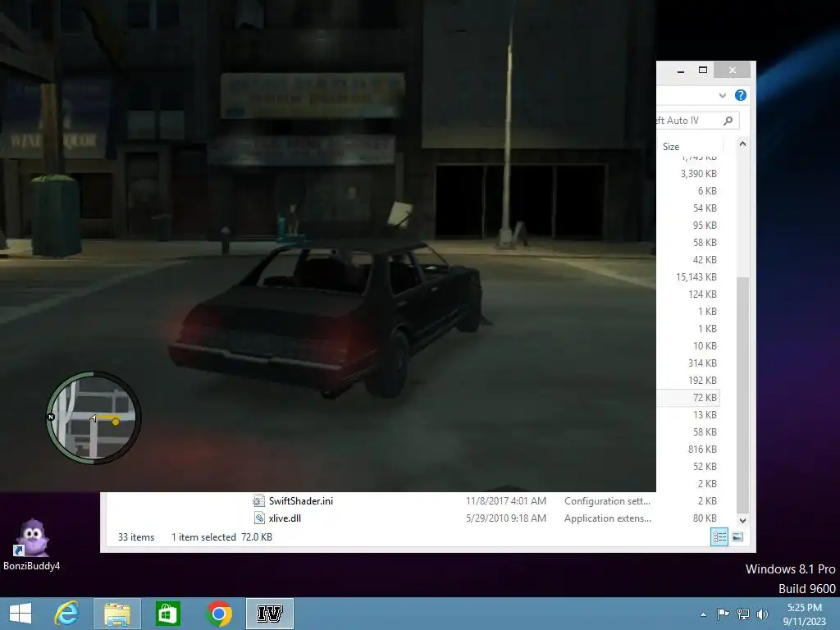Select the SwiftShader.ini file
840x630 pixels.
300,501
